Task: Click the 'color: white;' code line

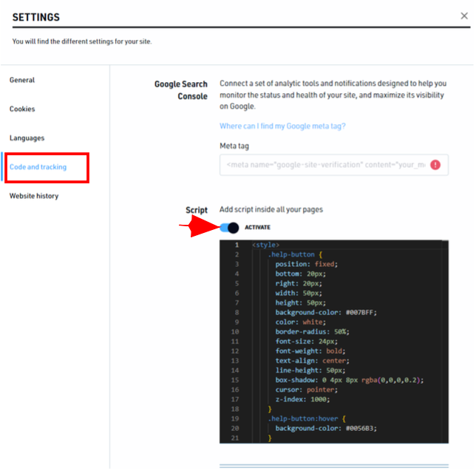Action: 300,322
